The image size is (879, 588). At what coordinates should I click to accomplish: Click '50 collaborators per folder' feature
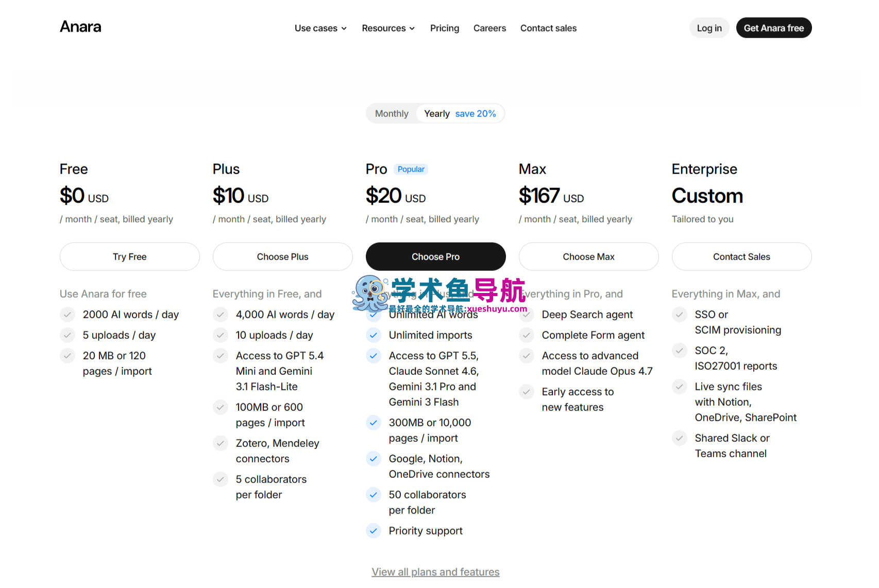tap(428, 503)
